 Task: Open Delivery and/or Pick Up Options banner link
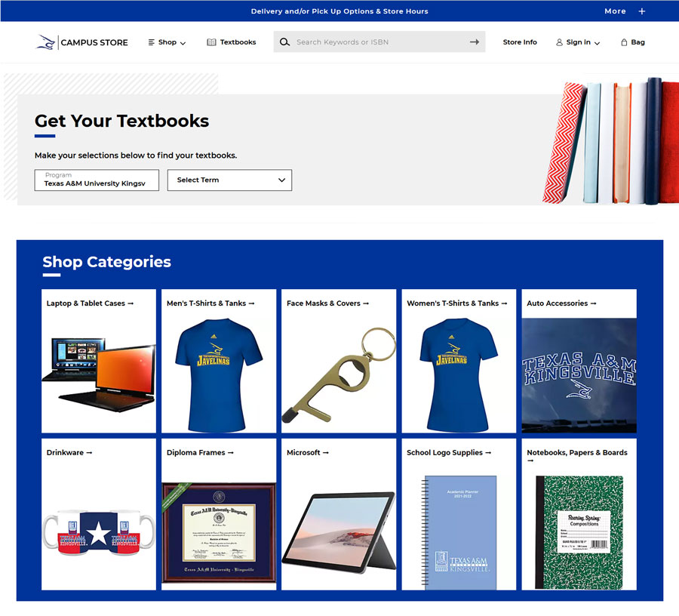point(339,11)
